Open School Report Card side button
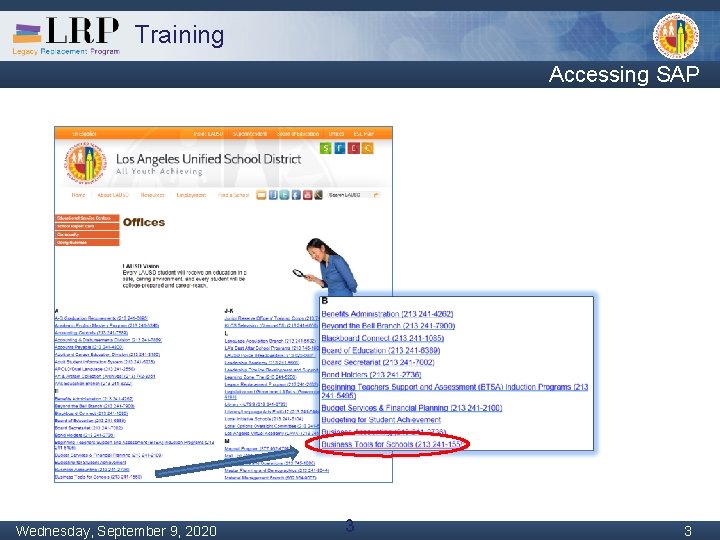 [x=87, y=226]
